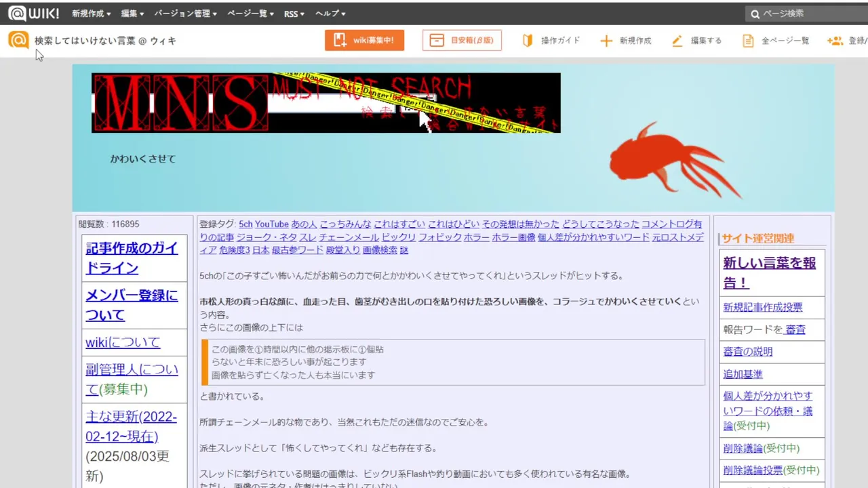
Task: Click the 個人差が分かれやすいワード tag link
Action: [x=593, y=237]
